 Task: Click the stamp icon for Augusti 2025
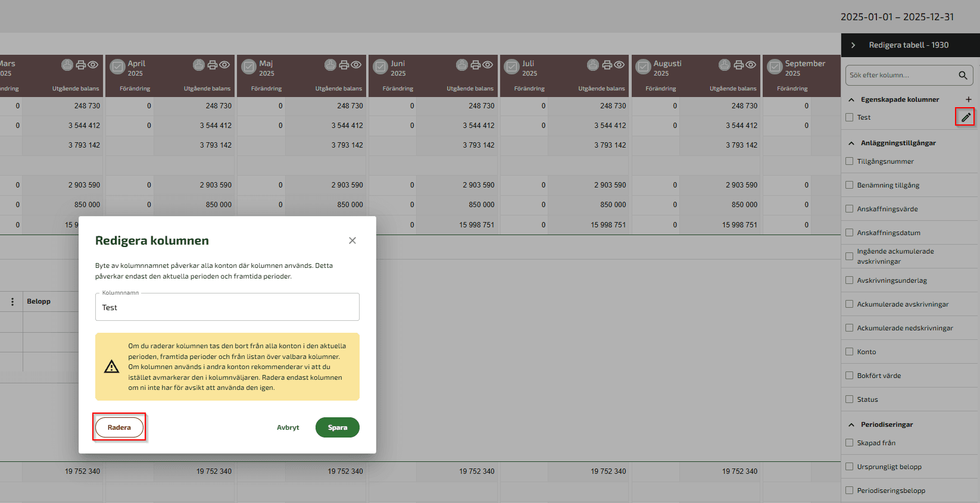724,65
